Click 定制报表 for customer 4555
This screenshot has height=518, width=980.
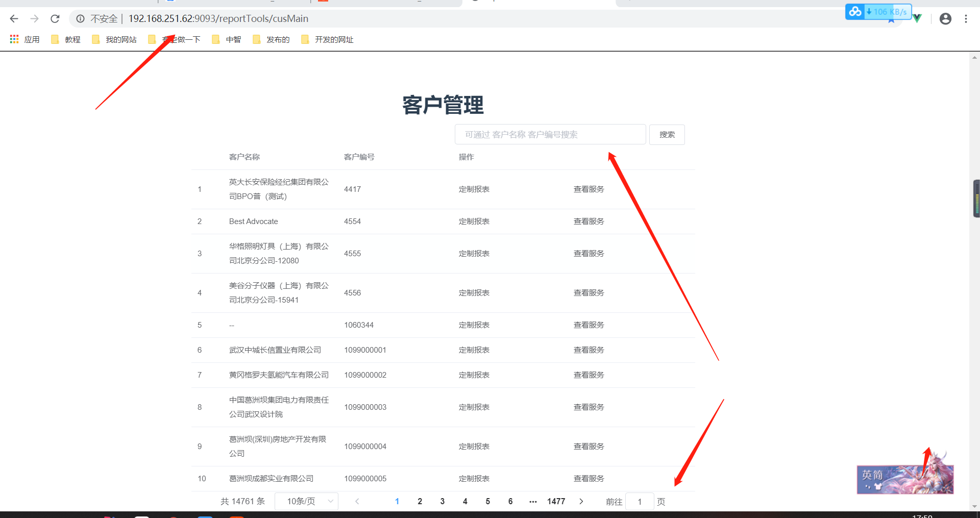pyautogui.click(x=474, y=254)
